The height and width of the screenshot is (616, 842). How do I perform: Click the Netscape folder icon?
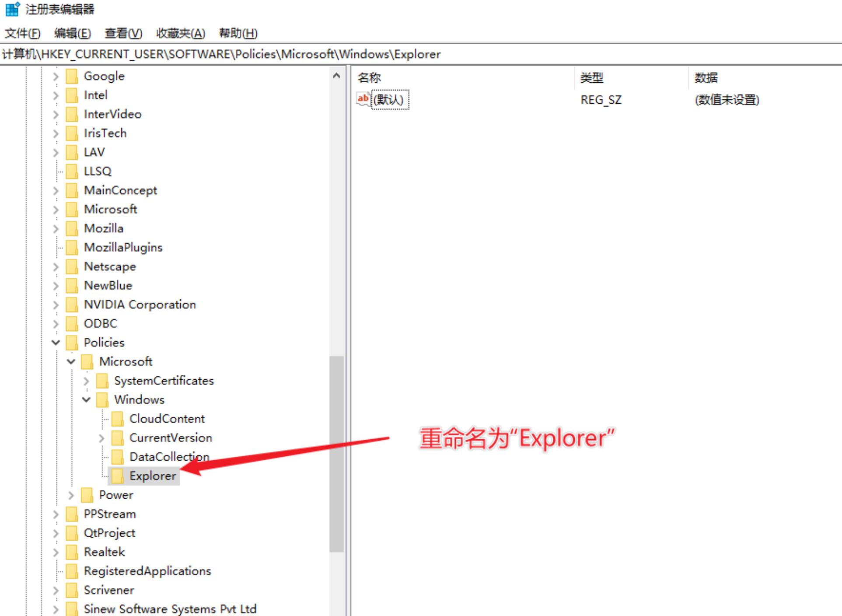click(x=72, y=266)
